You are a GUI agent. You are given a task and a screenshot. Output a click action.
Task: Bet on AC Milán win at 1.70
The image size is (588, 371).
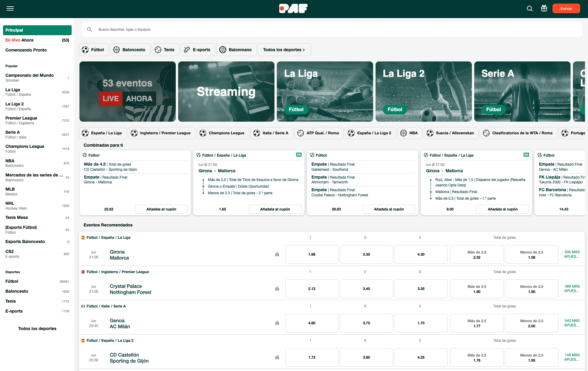click(x=421, y=323)
